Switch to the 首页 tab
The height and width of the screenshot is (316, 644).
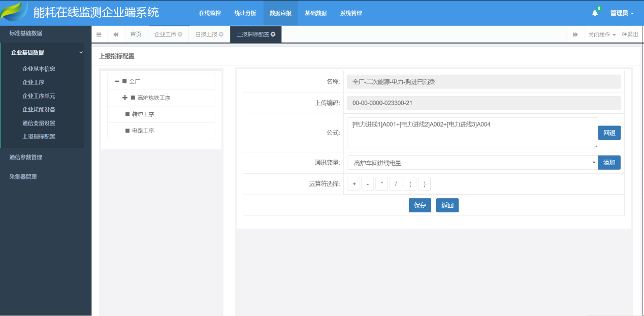136,35
